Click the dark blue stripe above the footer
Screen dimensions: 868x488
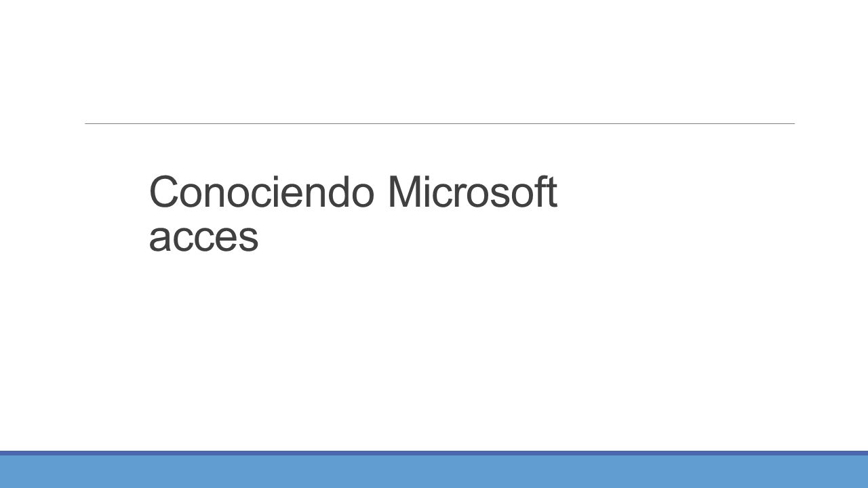[x=434, y=453]
